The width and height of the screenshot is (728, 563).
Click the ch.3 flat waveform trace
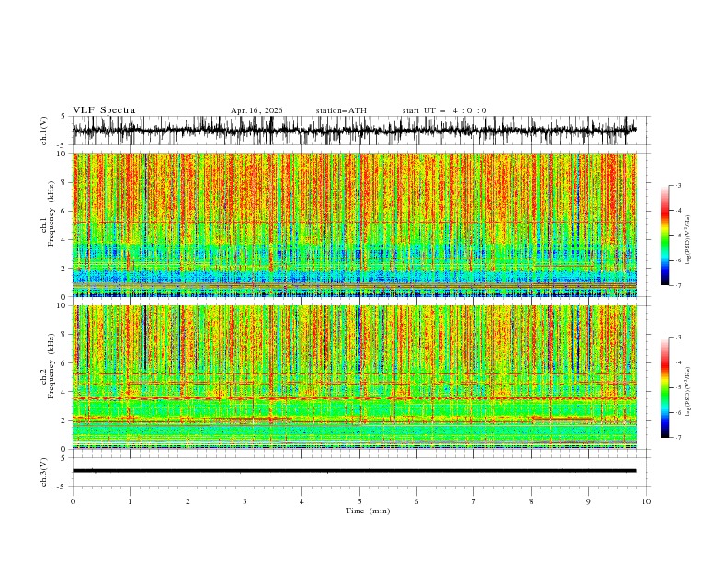coord(354,471)
